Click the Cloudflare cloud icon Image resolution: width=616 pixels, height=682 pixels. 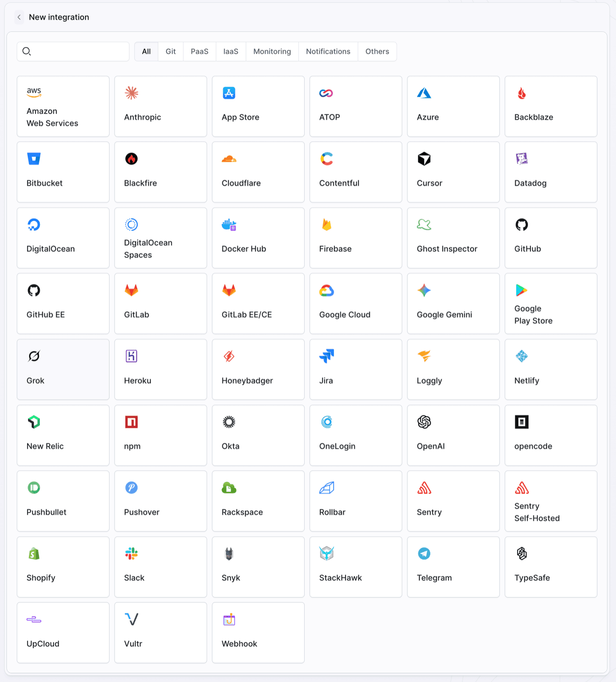click(x=229, y=159)
